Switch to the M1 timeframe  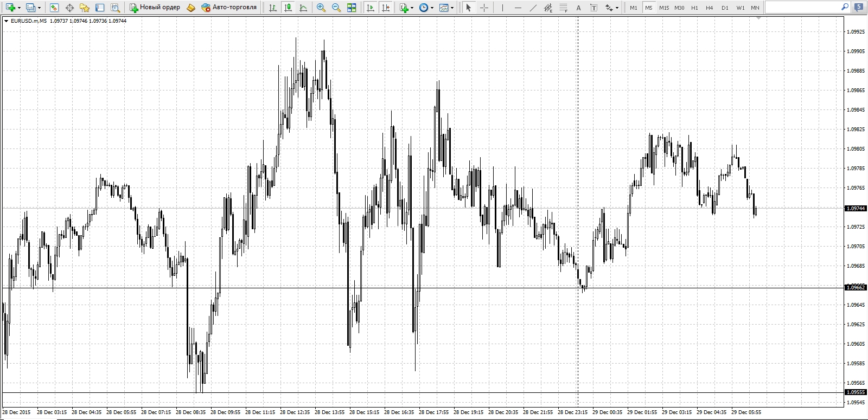coord(634,8)
